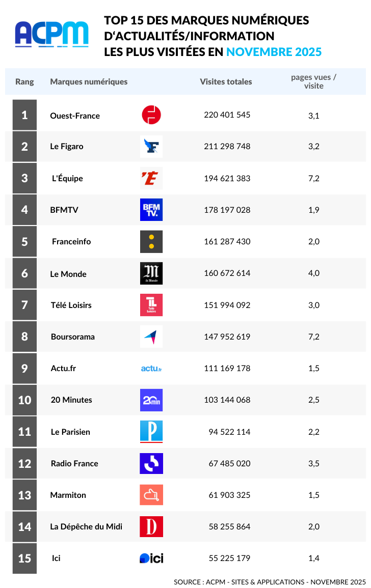
Task: Click Ouest-France's visit count 220 401 545
Action: click(x=227, y=115)
